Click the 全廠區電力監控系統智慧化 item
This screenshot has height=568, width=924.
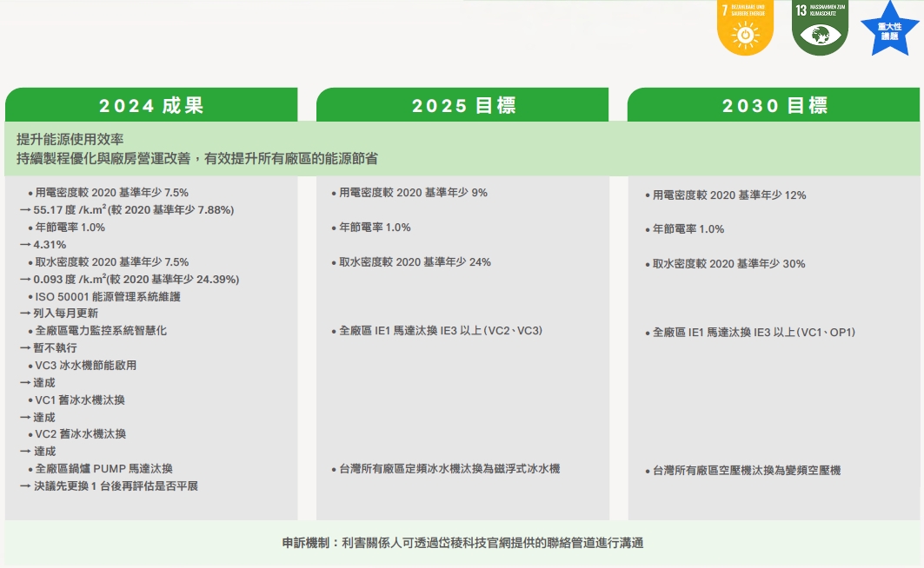pos(101,331)
